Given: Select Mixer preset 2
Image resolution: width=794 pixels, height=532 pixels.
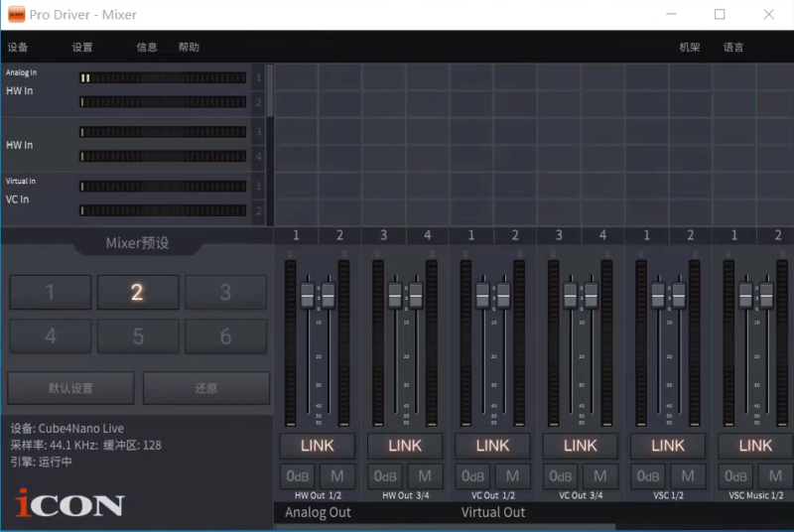Looking at the screenshot, I should click(x=137, y=293).
